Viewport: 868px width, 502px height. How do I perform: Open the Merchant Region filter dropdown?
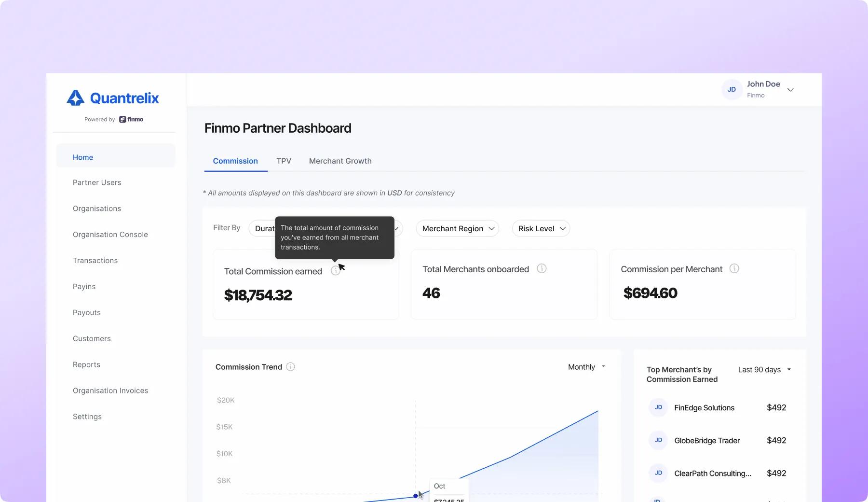click(457, 229)
